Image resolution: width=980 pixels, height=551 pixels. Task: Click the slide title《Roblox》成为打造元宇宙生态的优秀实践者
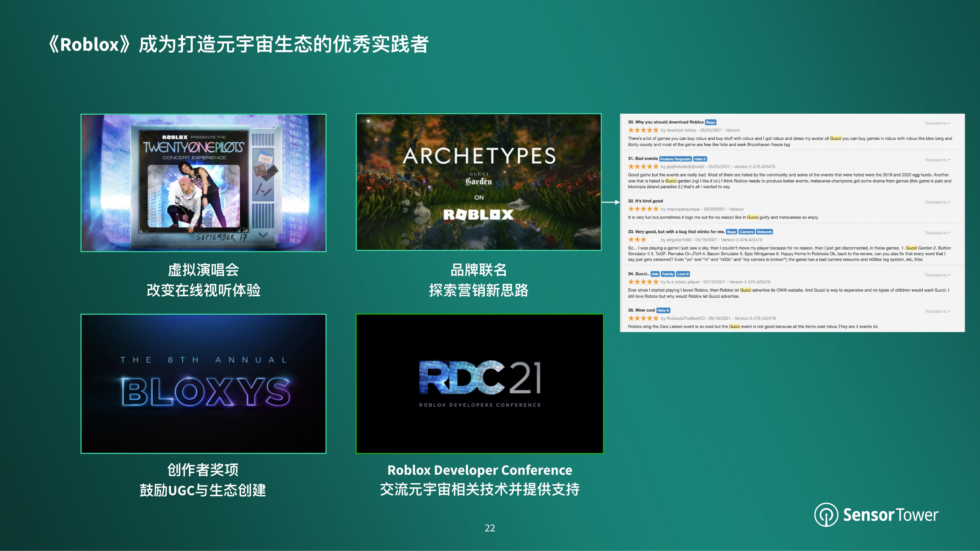239,44
